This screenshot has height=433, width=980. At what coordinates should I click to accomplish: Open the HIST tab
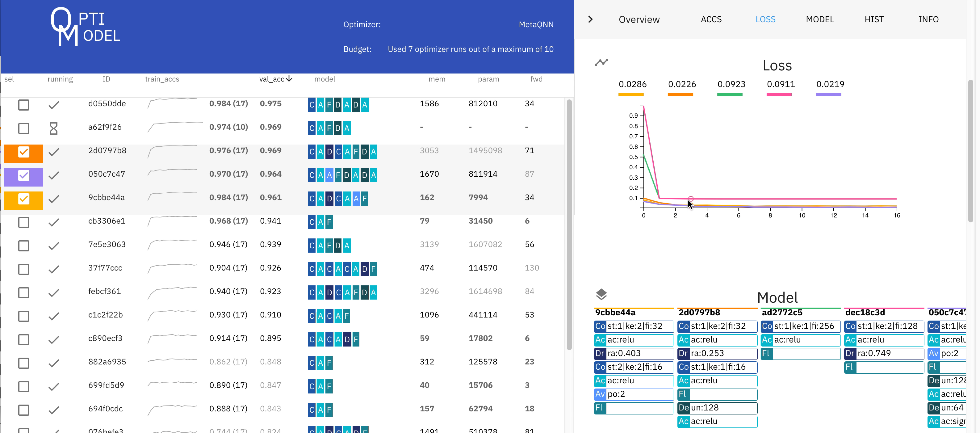tap(874, 19)
